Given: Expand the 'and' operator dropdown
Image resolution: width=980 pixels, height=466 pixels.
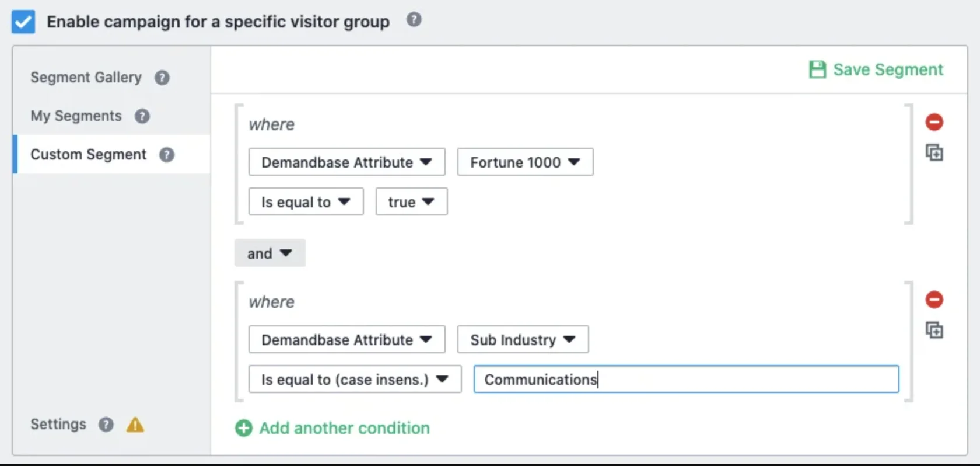Looking at the screenshot, I should [x=269, y=253].
